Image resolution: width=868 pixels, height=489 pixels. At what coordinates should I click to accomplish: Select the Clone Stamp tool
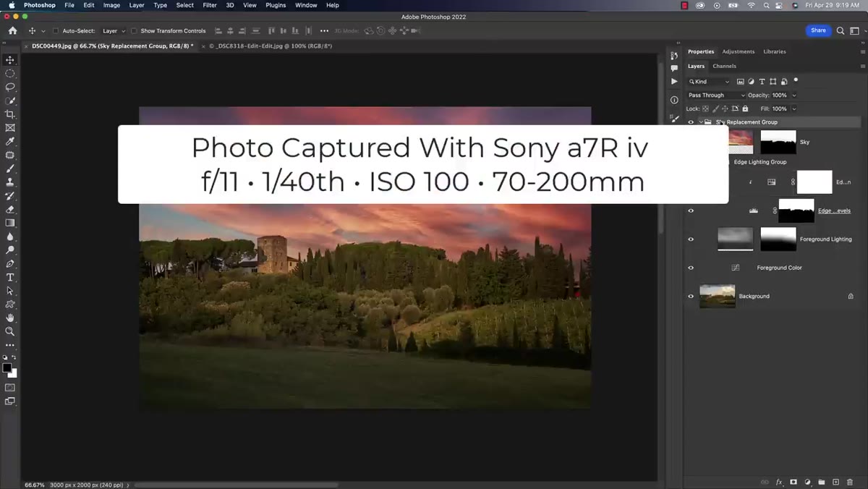tap(10, 182)
